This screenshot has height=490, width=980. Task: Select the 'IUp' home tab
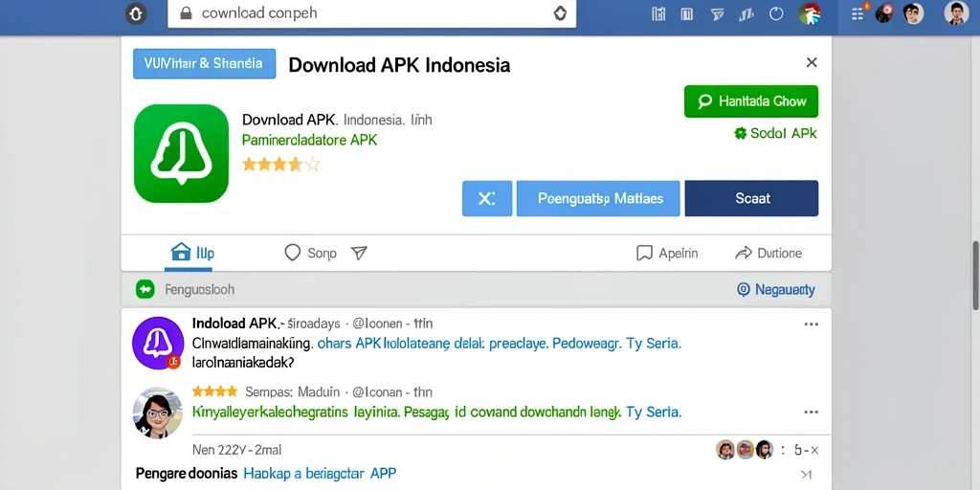[192, 253]
